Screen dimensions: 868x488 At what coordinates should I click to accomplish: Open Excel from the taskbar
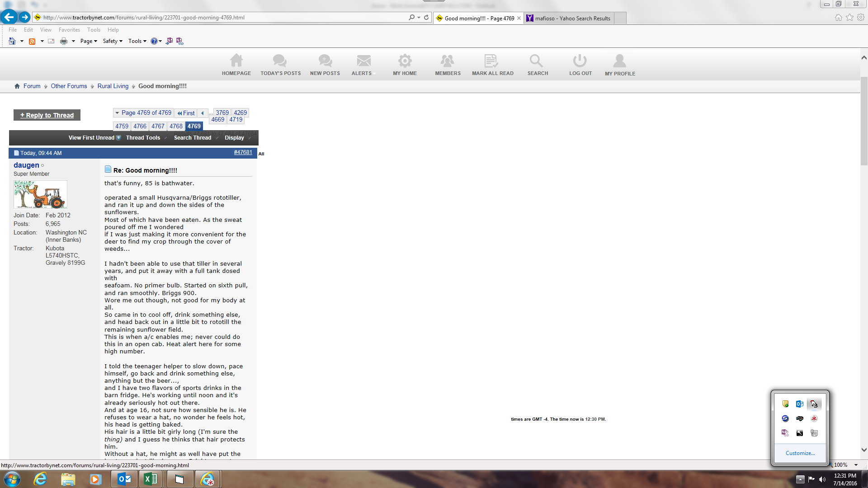pyautogui.click(x=151, y=479)
